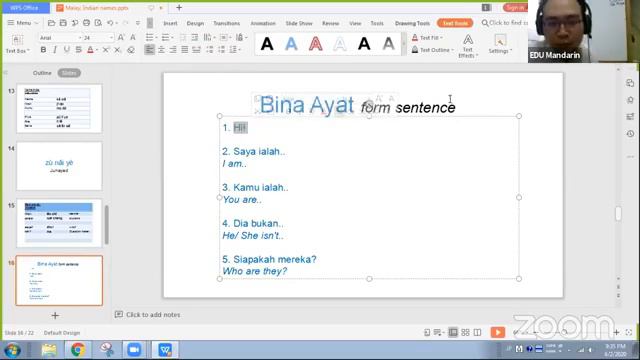Increase font size with the larger A icon
Screen dimensions: 640x360
[121, 38]
